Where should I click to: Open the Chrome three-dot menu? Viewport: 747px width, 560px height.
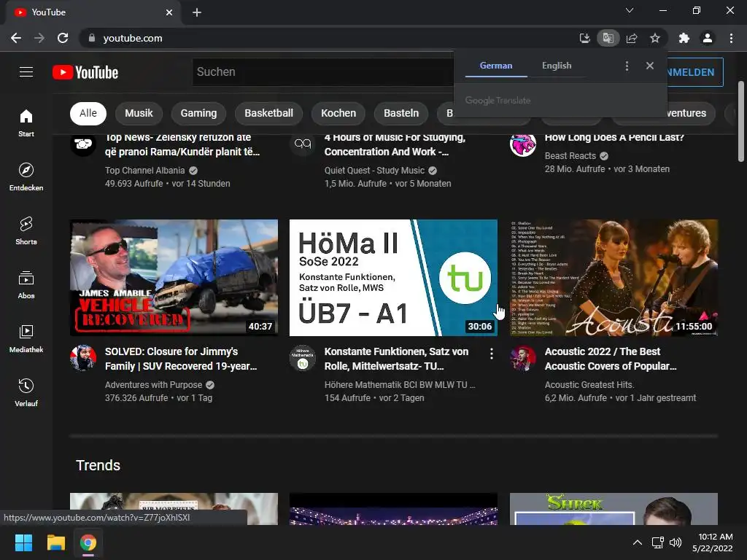click(731, 38)
